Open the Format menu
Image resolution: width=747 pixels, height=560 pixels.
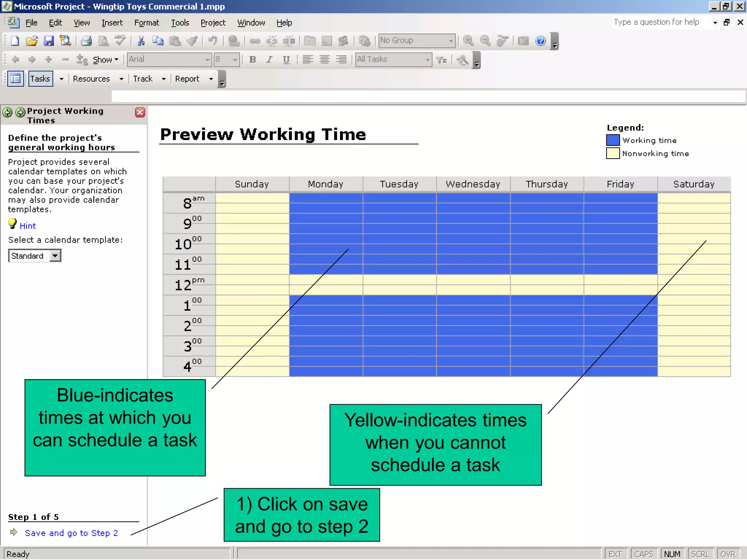pyautogui.click(x=147, y=23)
